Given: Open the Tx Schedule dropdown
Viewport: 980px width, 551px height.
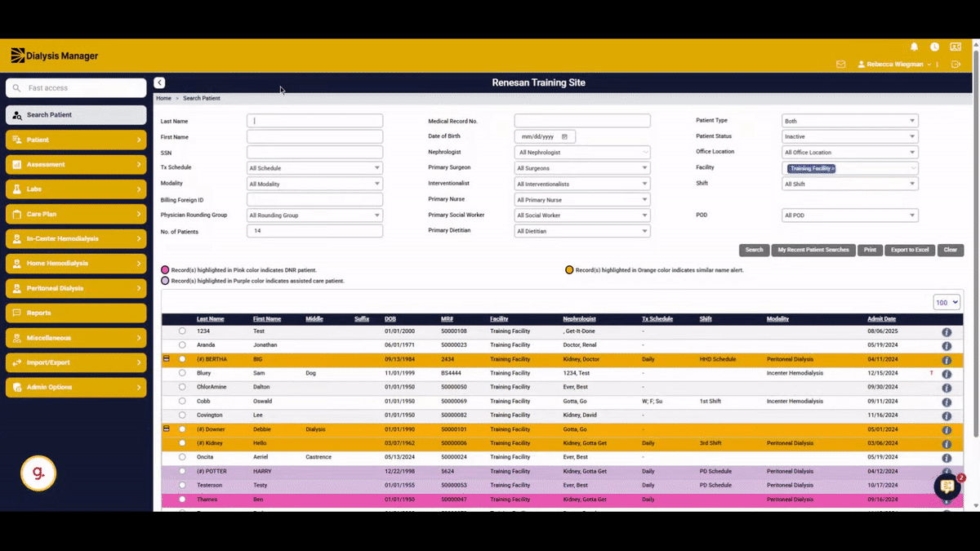Looking at the screenshot, I should click(x=314, y=168).
